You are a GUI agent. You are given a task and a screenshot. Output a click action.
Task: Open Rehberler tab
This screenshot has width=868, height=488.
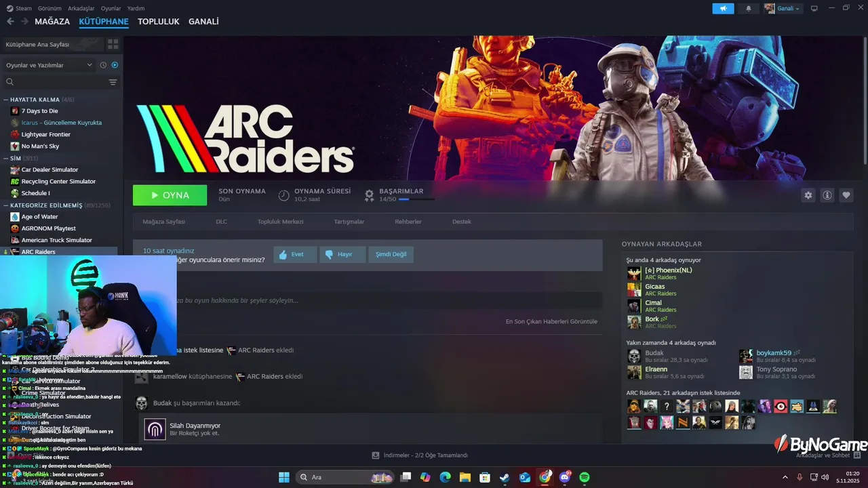click(x=408, y=222)
